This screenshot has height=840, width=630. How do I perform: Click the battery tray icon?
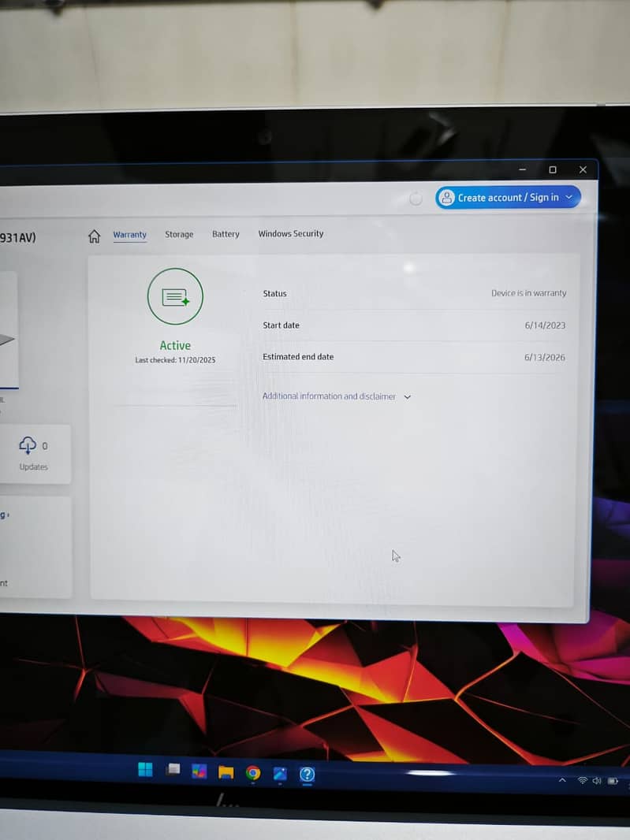[613, 782]
